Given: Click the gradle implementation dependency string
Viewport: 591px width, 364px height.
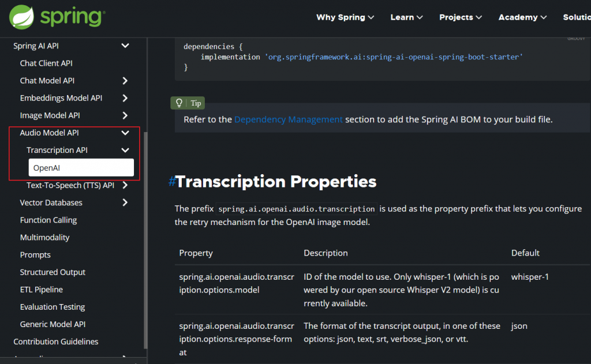Looking at the screenshot, I should [394, 57].
